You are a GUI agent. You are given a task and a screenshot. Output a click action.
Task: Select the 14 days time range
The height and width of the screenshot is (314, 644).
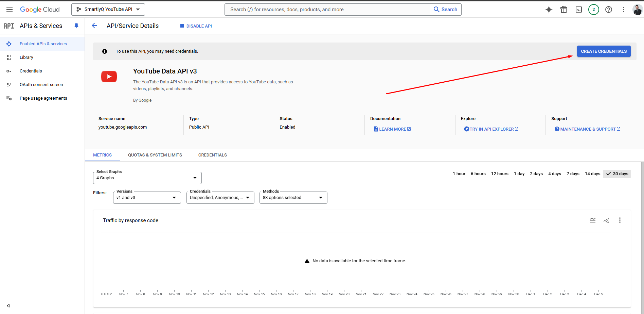point(592,174)
